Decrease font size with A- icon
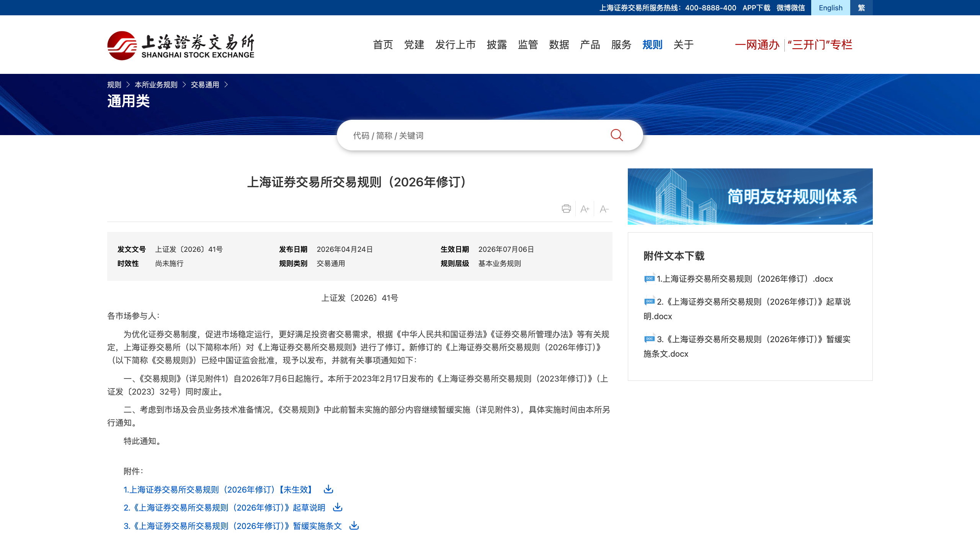This screenshot has width=980, height=545. (604, 209)
